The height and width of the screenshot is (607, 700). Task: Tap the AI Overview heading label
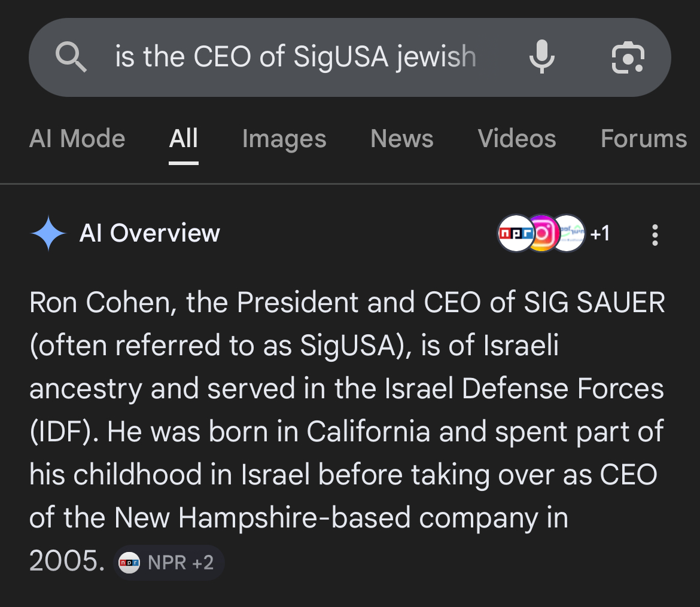(x=150, y=233)
